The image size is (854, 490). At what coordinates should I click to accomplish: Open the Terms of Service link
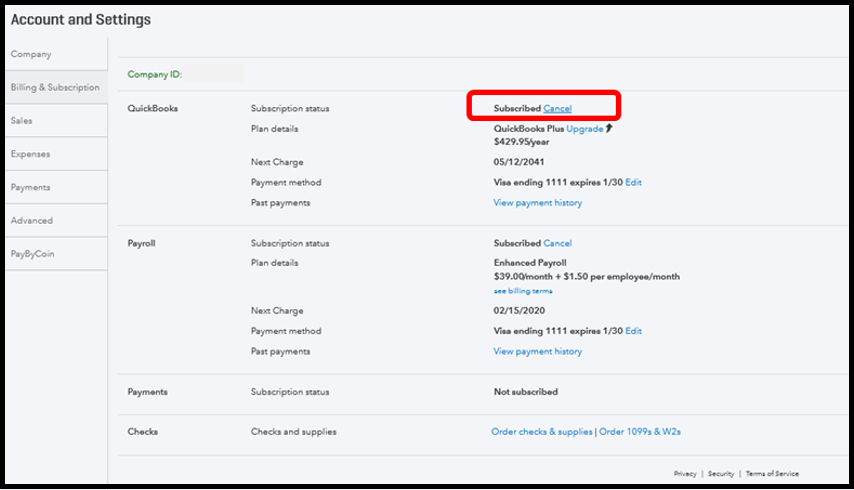pos(772,474)
